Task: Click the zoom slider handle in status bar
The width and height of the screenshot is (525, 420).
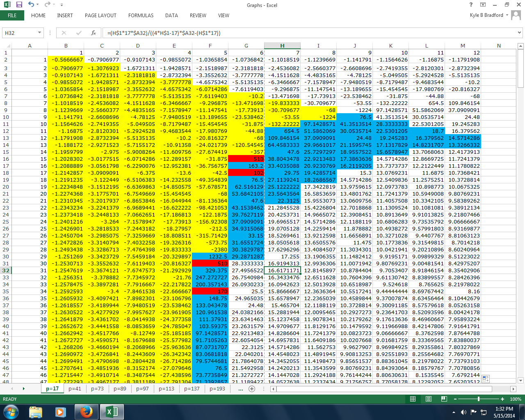Action: [x=478, y=399]
